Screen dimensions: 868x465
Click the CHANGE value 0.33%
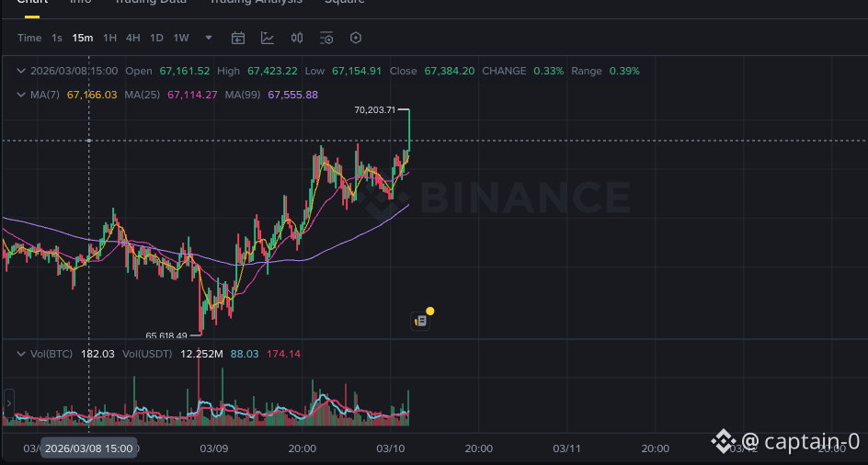[x=549, y=71]
